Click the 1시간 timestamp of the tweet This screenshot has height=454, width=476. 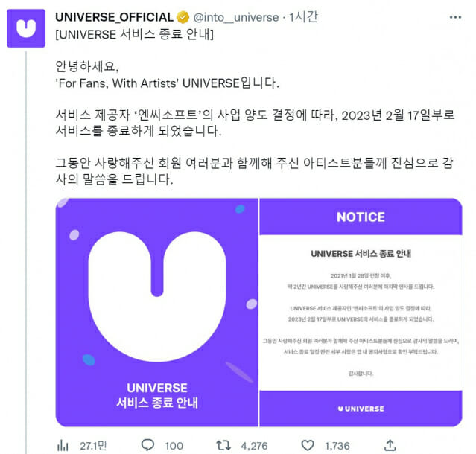(x=303, y=17)
